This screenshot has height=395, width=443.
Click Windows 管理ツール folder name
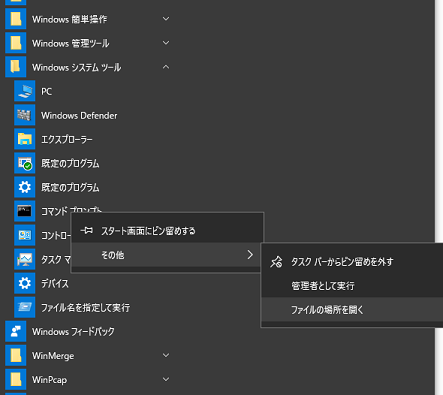click(x=70, y=43)
